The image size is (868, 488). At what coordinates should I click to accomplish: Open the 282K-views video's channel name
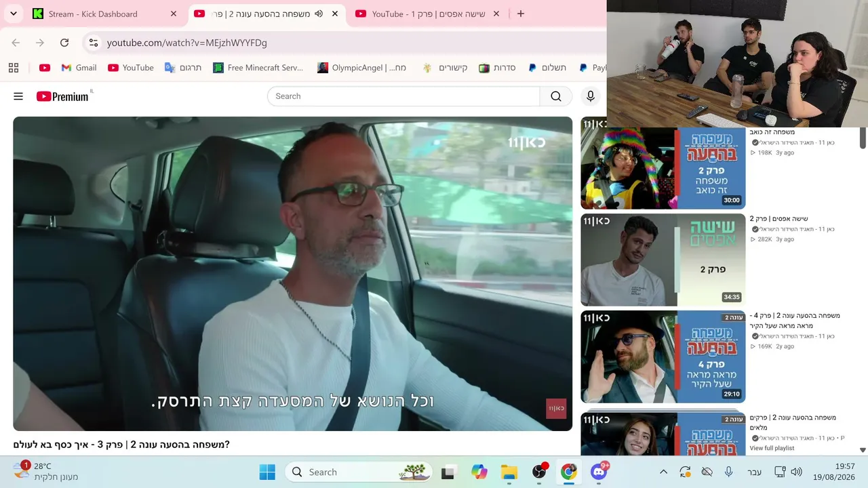[x=797, y=229]
